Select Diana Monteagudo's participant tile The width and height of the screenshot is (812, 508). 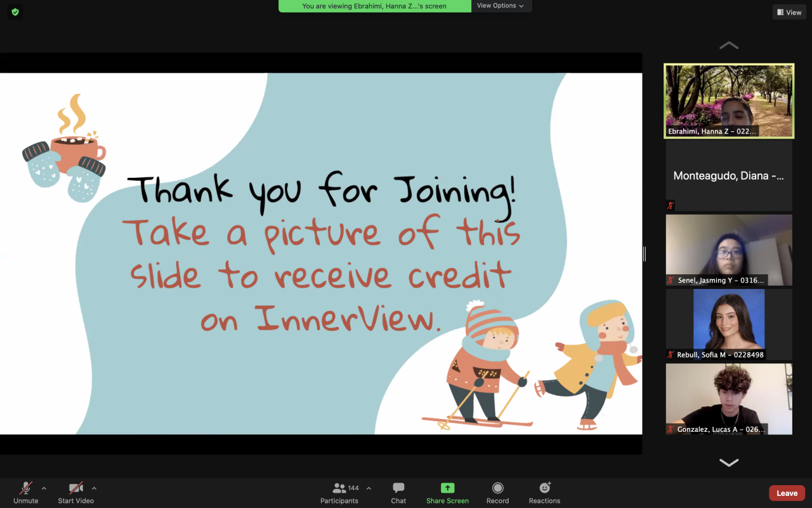click(729, 176)
